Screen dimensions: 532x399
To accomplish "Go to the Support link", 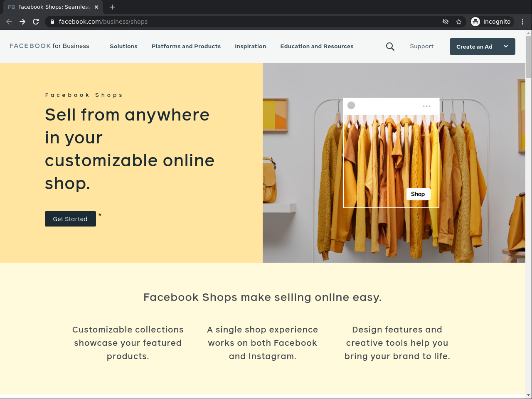I will pos(422,47).
